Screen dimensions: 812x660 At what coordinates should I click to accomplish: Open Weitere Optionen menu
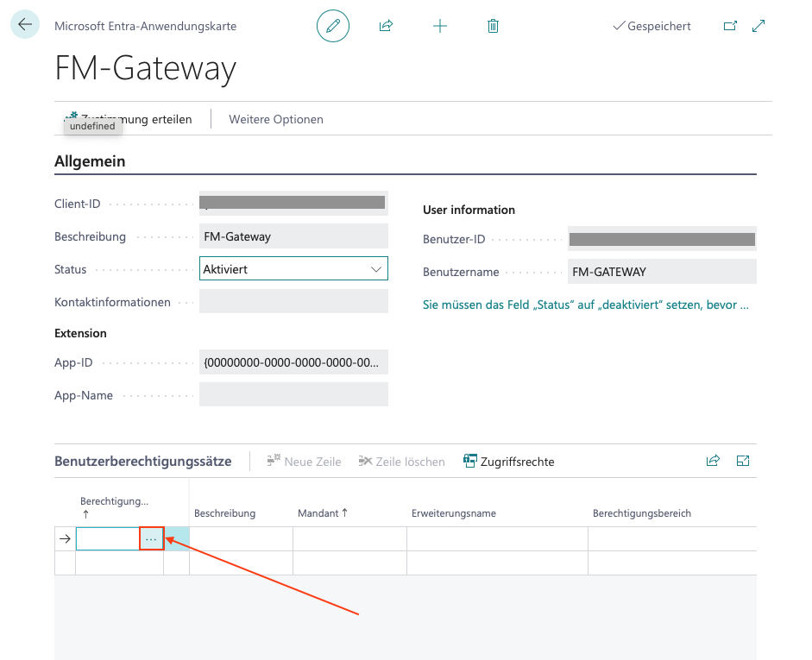[276, 119]
